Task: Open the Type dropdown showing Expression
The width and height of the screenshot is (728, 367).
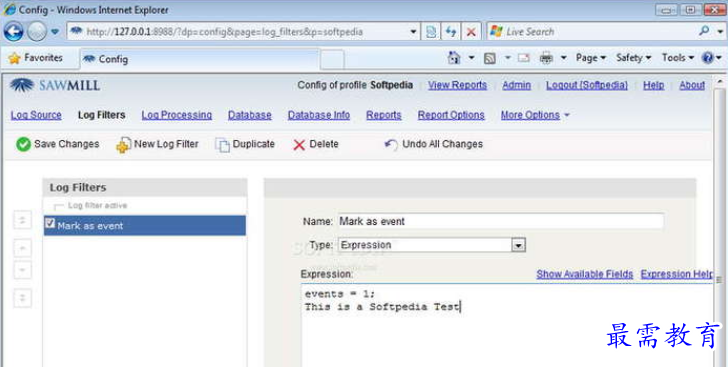Action: coord(431,245)
